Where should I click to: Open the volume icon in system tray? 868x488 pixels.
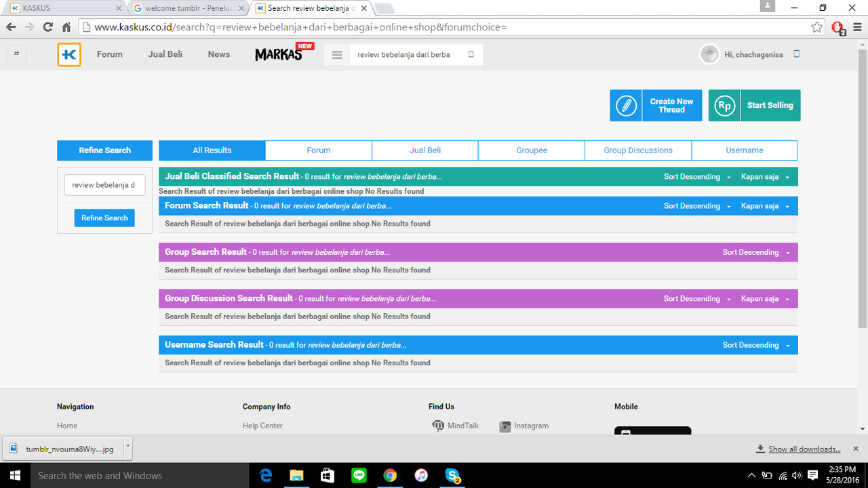click(x=797, y=475)
